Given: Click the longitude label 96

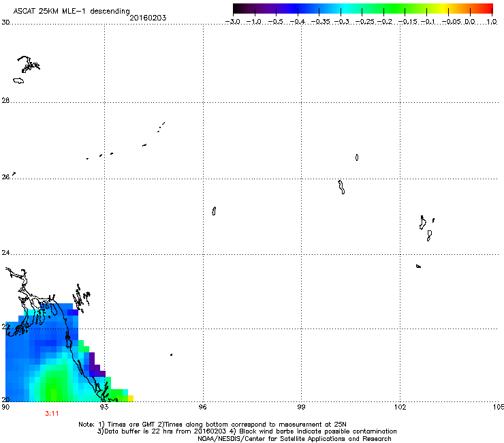Looking at the screenshot, I should point(203,407).
